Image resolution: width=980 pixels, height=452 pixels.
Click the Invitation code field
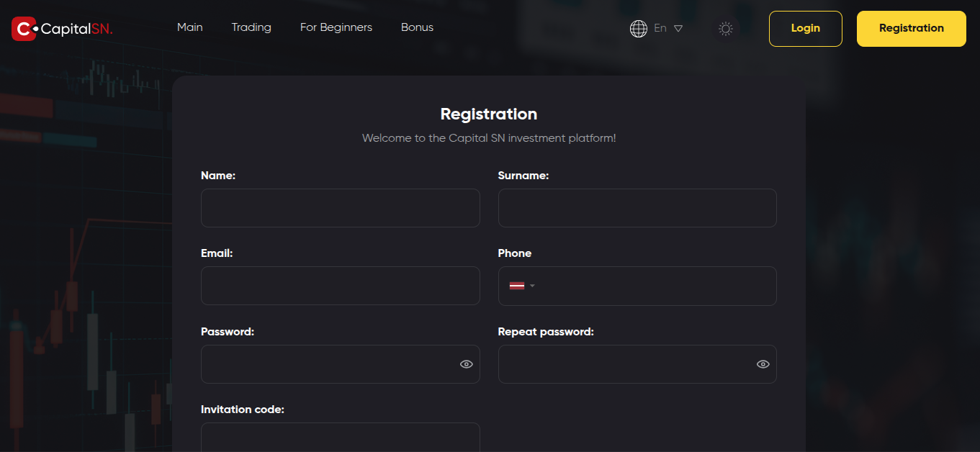click(340, 438)
